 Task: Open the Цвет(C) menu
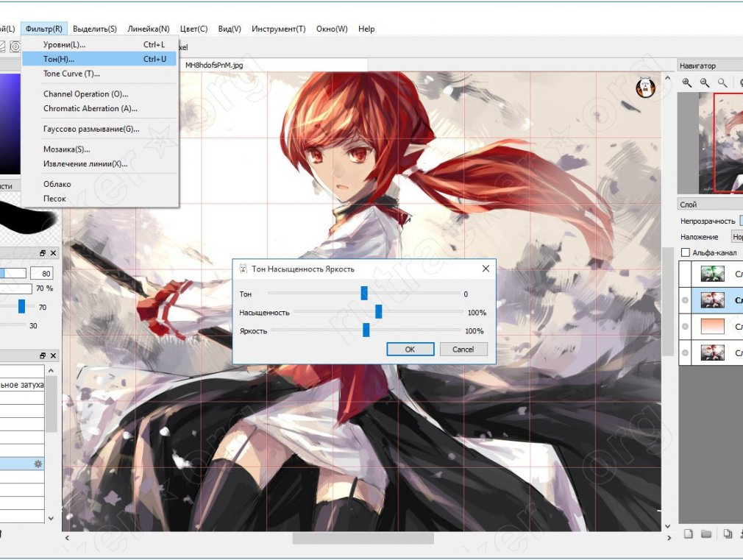pyautogui.click(x=193, y=29)
